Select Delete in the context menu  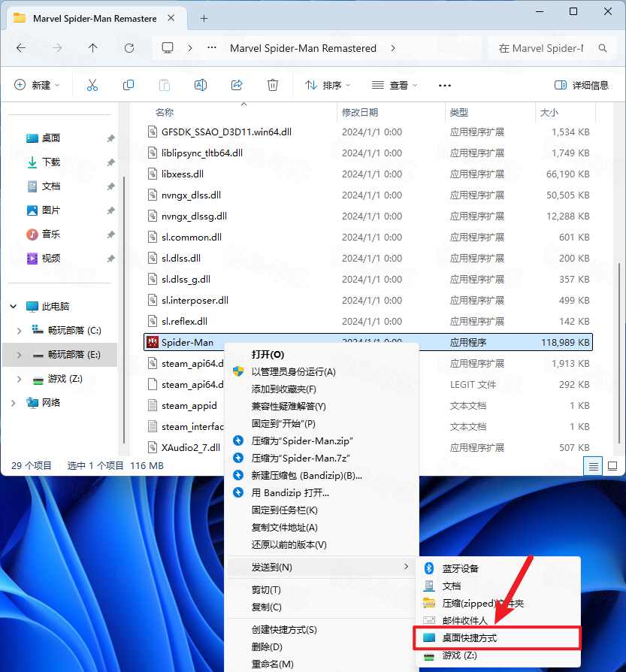pos(322,646)
